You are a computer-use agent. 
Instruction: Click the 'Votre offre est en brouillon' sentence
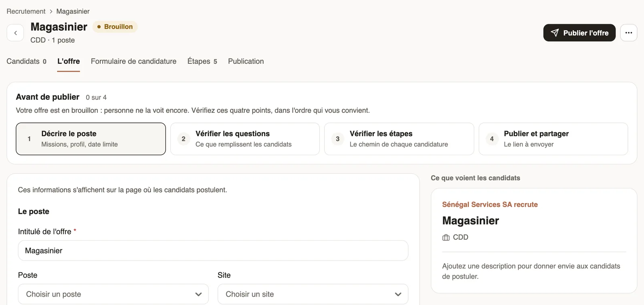(x=193, y=110)
